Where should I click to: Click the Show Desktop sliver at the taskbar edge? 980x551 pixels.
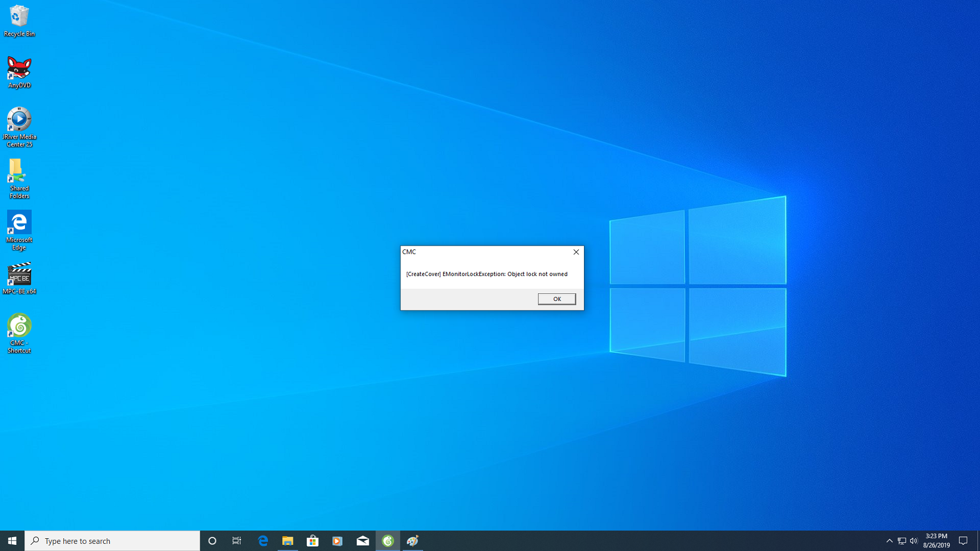point(978,541)
